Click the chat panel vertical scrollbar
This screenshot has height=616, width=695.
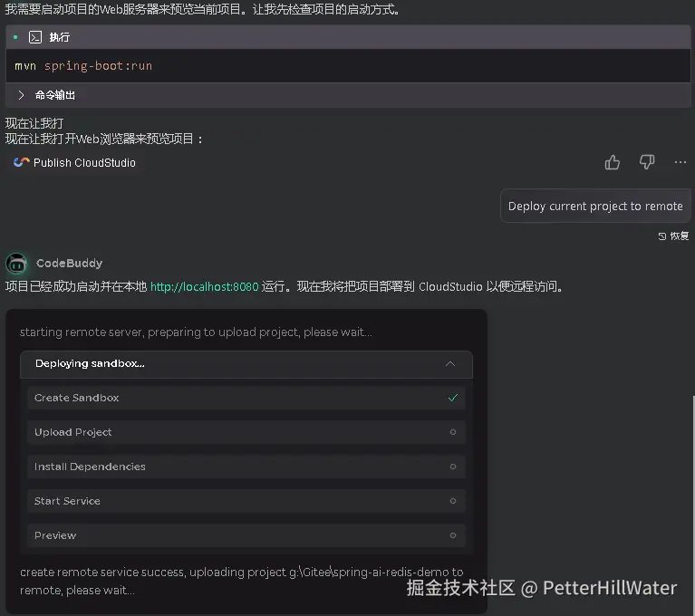pyautogui.click(x=693, y=505)
